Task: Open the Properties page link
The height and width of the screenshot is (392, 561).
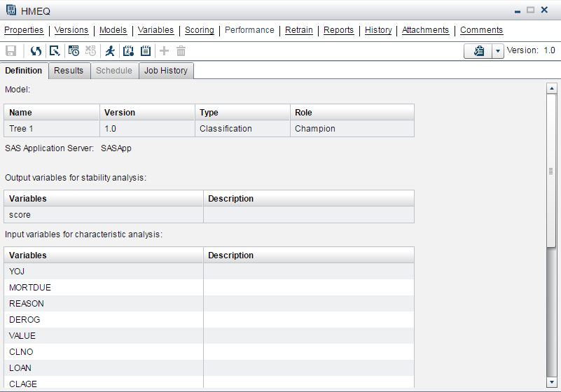Action: (24, 30)
